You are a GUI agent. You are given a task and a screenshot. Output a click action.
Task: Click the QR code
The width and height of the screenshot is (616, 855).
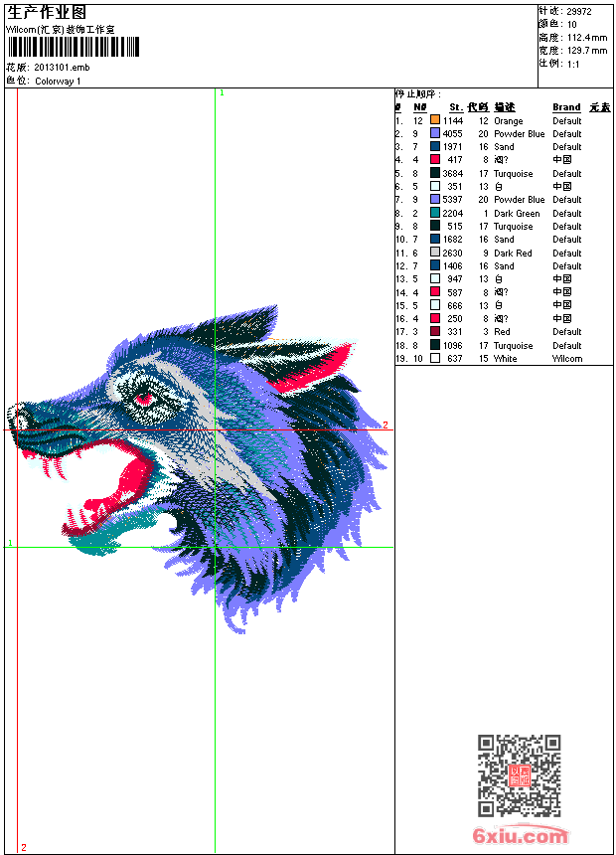coord(520,775)
